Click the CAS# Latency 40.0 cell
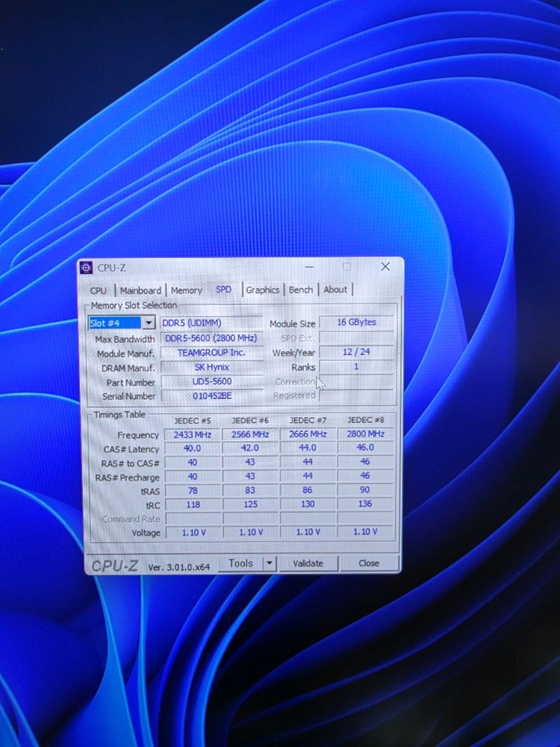Screen dimensions: 560x747 [x=193, y=448]
